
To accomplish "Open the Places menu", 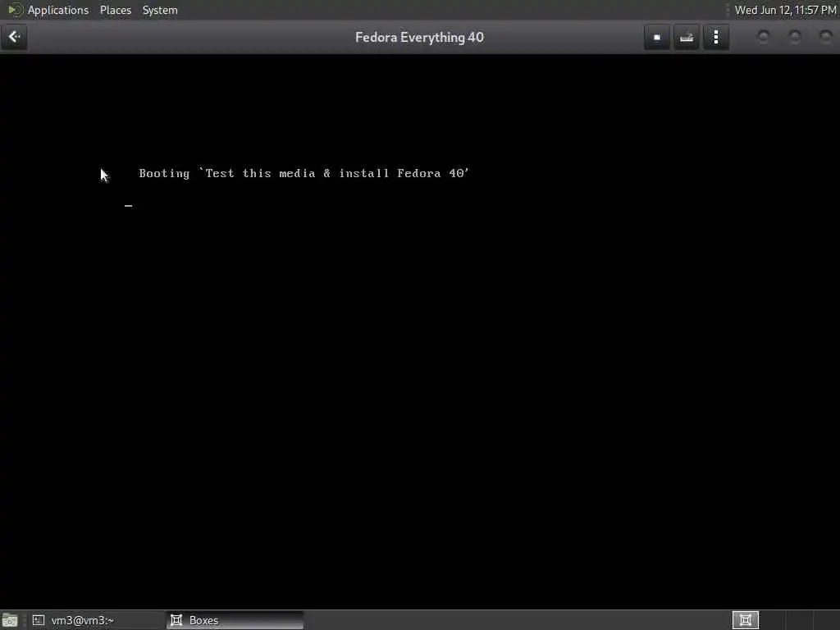I will (x=115, y=10).
